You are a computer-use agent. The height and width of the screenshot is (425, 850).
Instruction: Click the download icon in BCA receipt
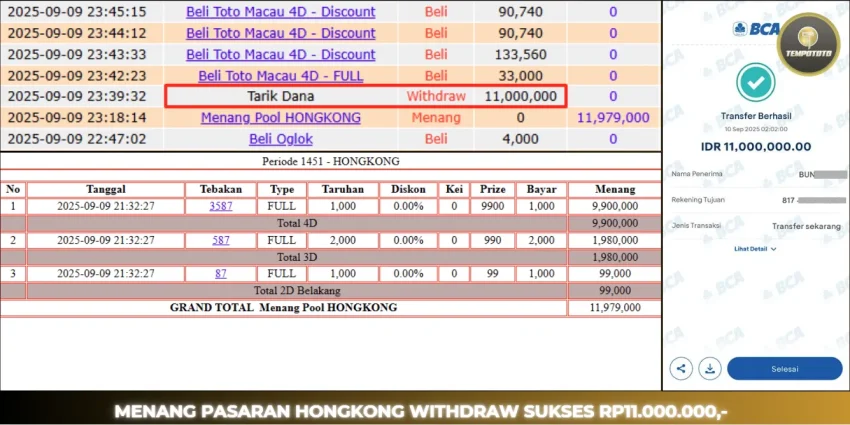click(x=709, y=369)
